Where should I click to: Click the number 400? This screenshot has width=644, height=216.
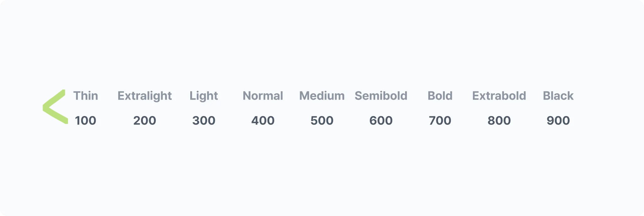[263, 120]
